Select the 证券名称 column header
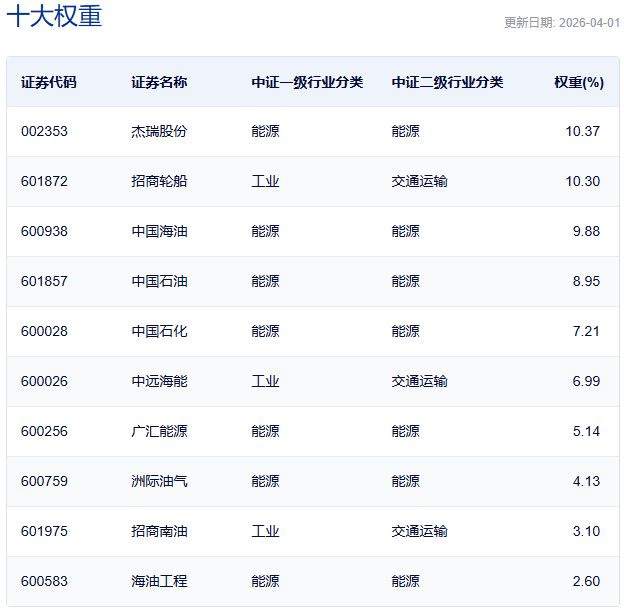The width and height of the screenshot is (624, 610). (x=159, y=82)
